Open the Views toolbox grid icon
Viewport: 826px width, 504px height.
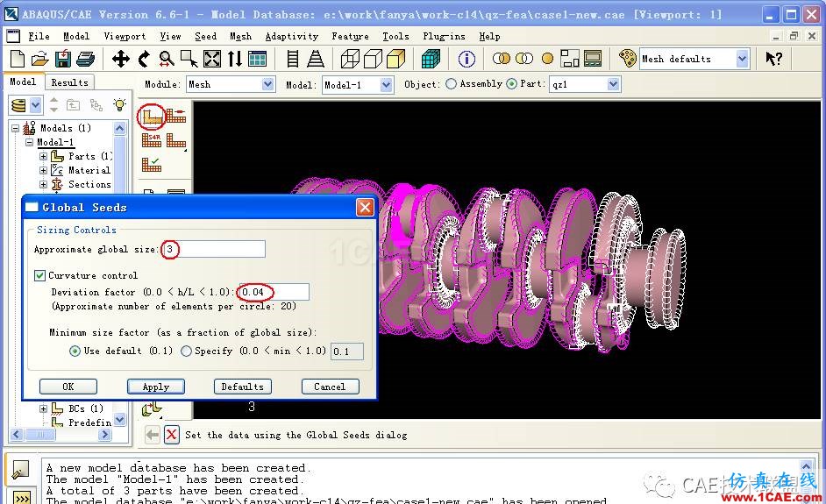point(257,59)
